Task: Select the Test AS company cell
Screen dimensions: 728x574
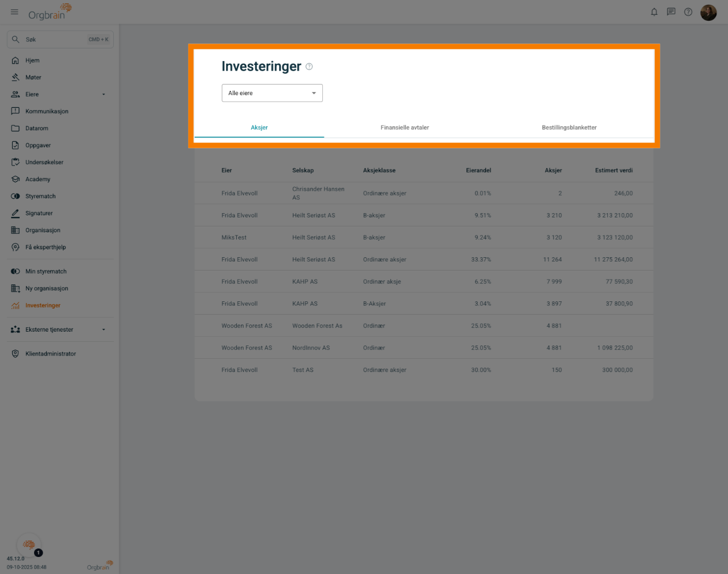Action: point(303,370)
